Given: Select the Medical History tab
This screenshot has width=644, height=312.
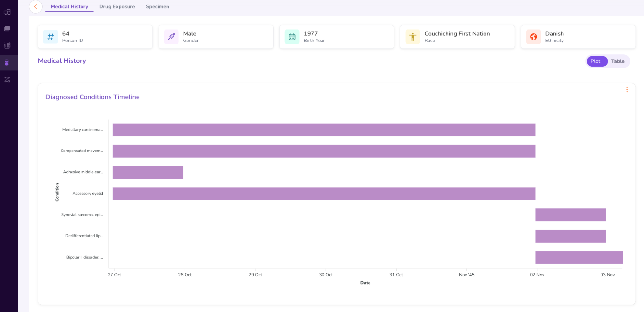Looking at the screenshot, I should (x=69, y=6).
